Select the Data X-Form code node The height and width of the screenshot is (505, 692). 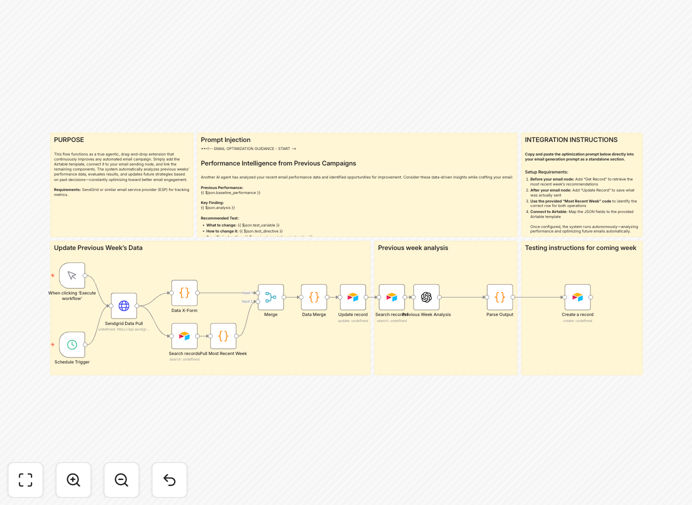tap(184, 293)
